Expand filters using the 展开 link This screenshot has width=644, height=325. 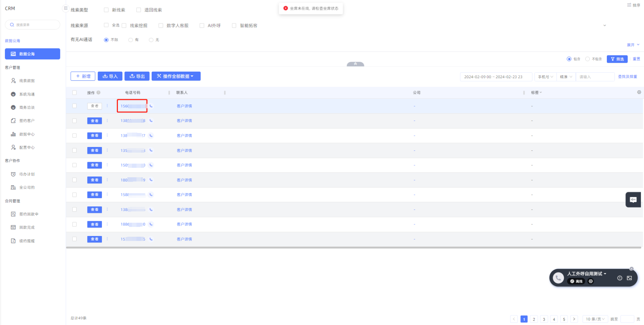click(x=633, y=45)
